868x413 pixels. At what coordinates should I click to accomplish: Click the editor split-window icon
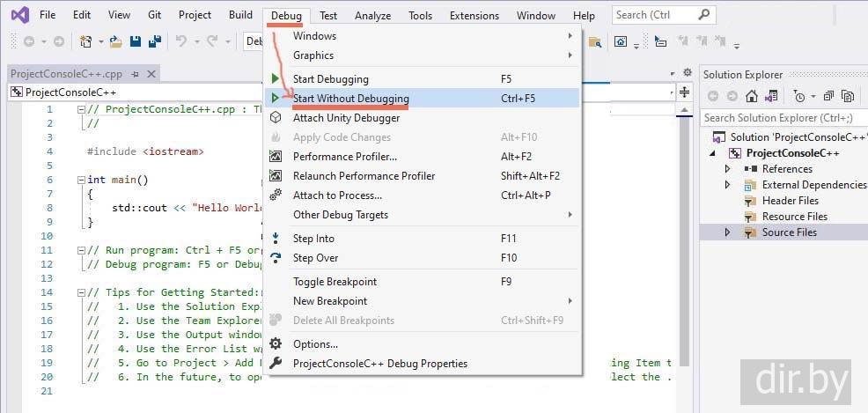pyautogui.click(x=685, y=92)
